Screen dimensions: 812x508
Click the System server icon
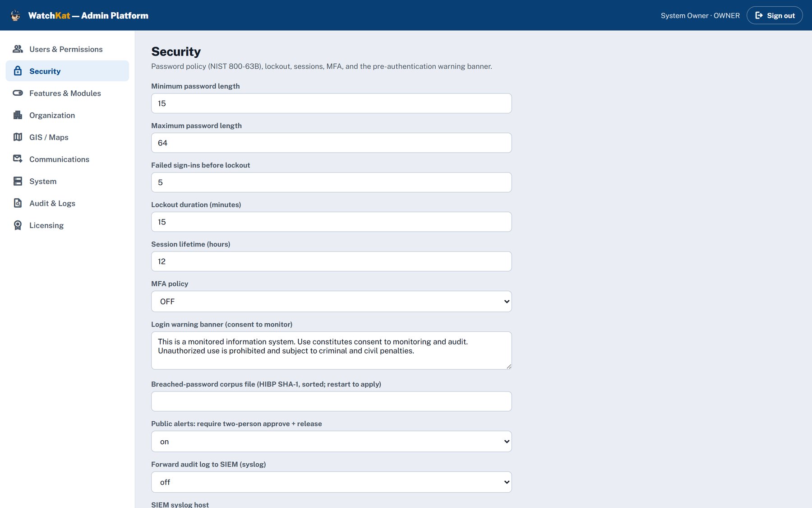[x=18, y=181]
